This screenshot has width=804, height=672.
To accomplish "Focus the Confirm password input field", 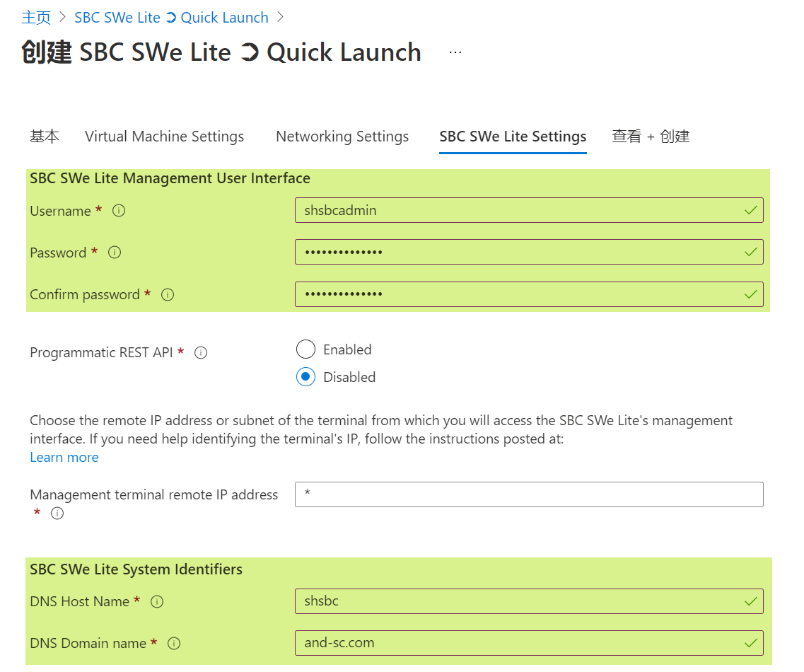I will [x=529, y=294].
